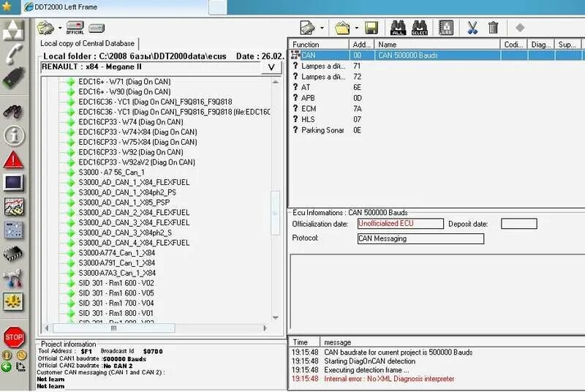This screenshot has height=392, width=585.
Task: Click the Diag.. column header
Action: pyautogui.click(x=541, y=45)
